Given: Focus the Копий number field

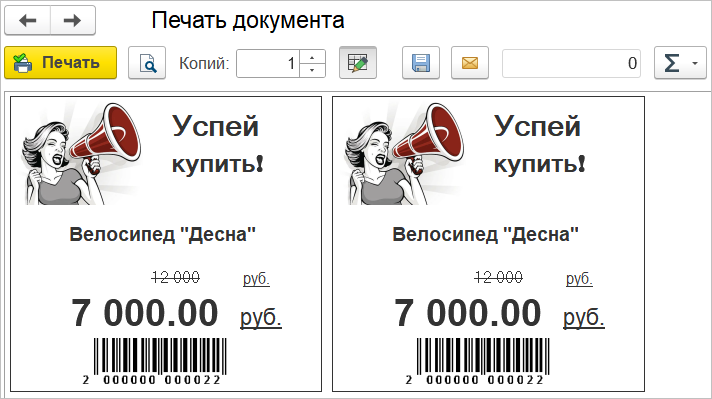Looking at the screenshot, I should point(267,63).
